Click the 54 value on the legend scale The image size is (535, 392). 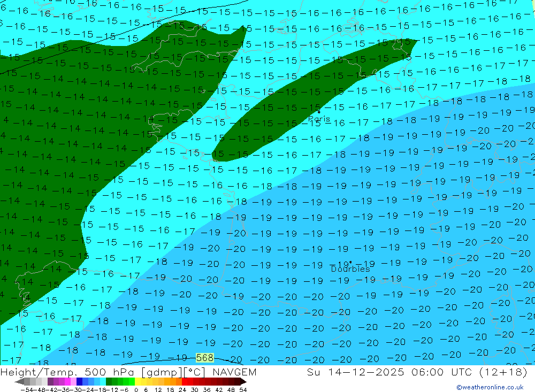tap(243, 390)
